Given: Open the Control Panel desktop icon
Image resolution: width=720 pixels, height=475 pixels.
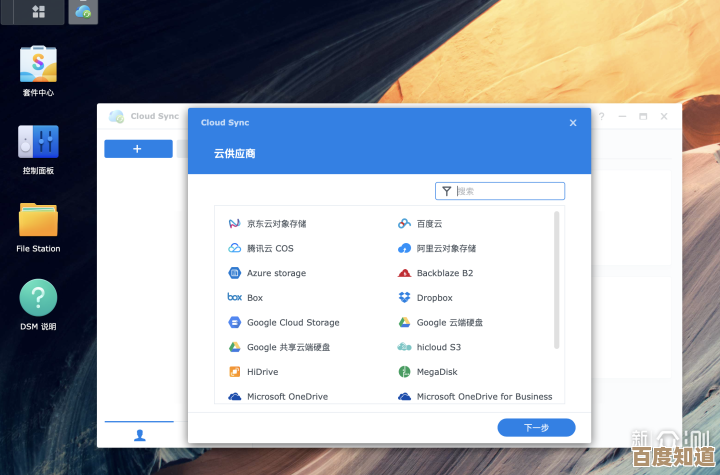Looking at the screenshot, I should pos(38,144).
